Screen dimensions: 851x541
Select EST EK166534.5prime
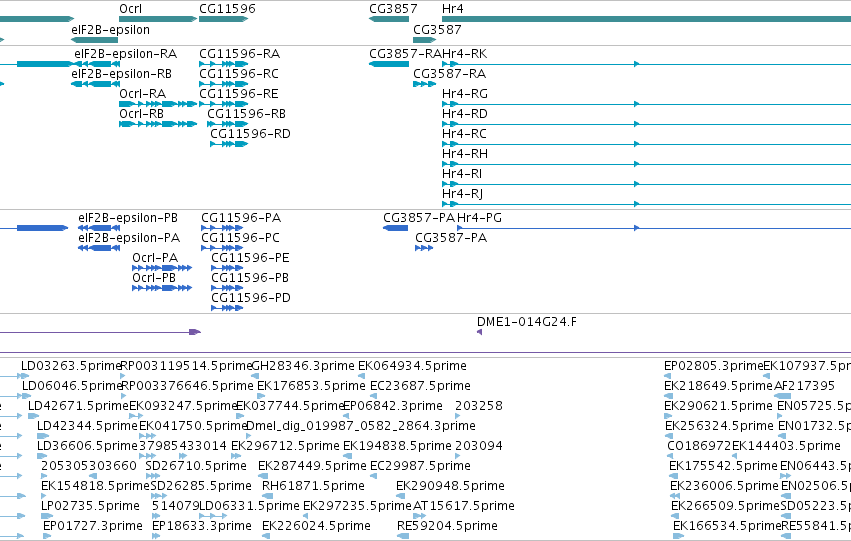coord(727,527)
